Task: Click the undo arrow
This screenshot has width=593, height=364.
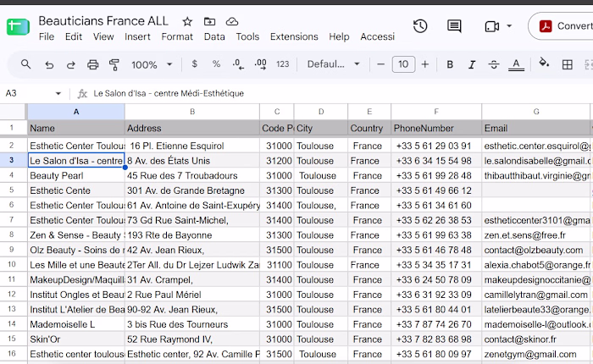Action: 49,64
